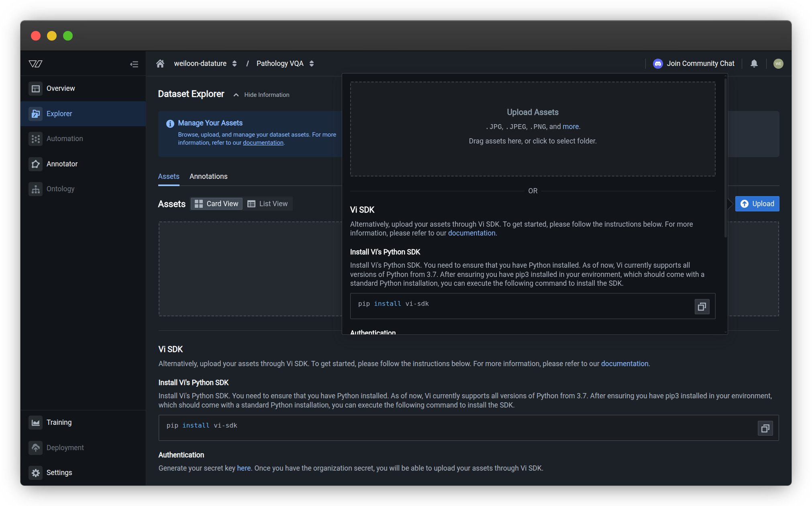Click the drag-and-drop area to select folder

(x=532, y=129)
